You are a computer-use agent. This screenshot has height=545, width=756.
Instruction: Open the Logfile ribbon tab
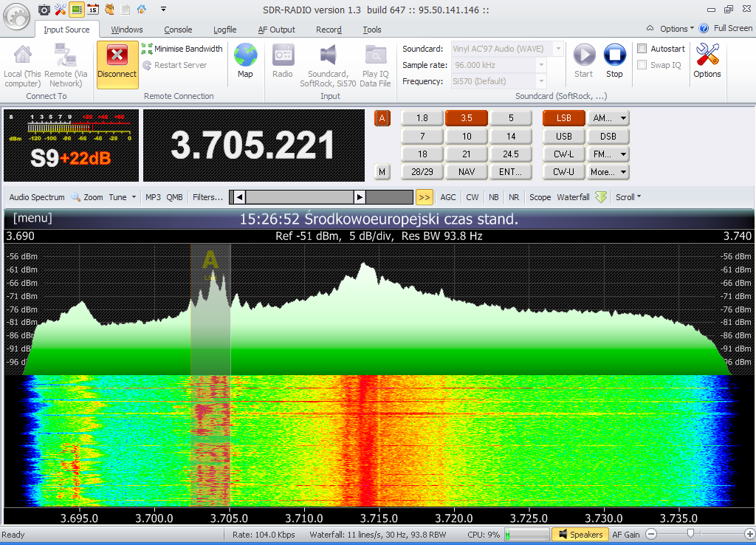click(224, 30)
